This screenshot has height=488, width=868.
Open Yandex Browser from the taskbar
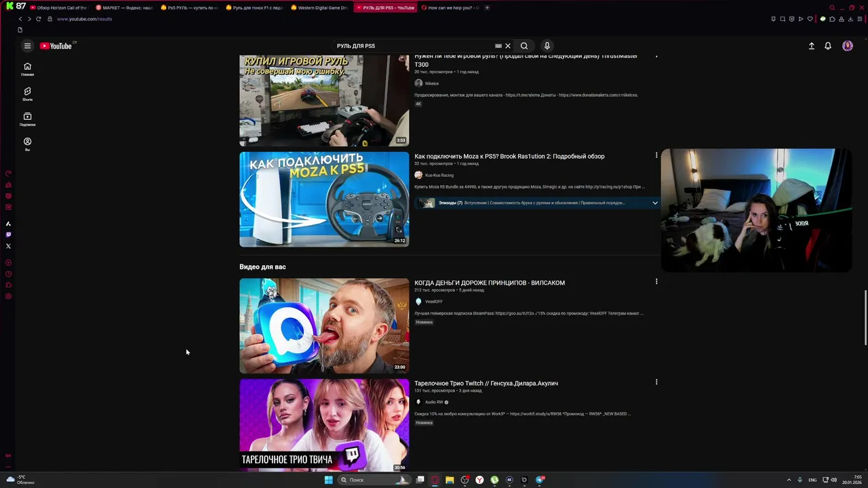point(479,480)
